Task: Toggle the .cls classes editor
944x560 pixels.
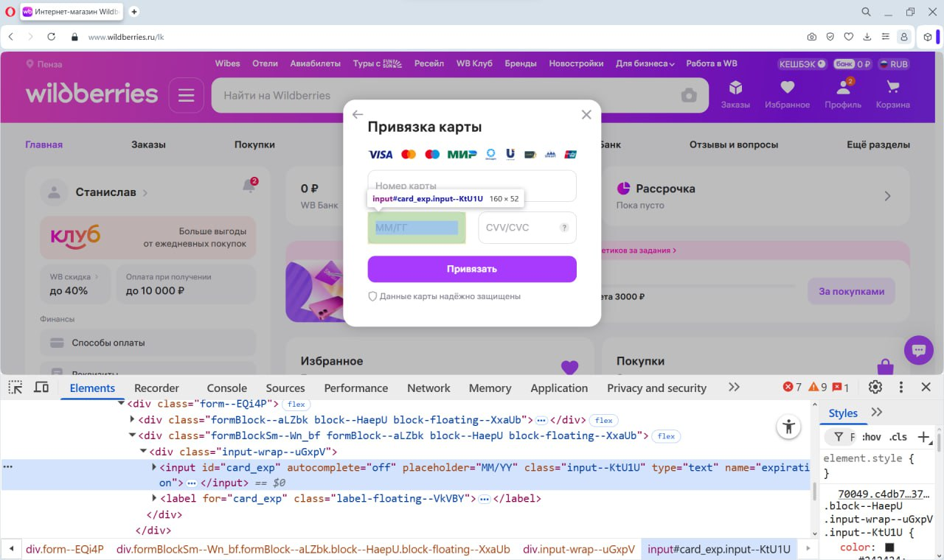Action: pos(898,437)
